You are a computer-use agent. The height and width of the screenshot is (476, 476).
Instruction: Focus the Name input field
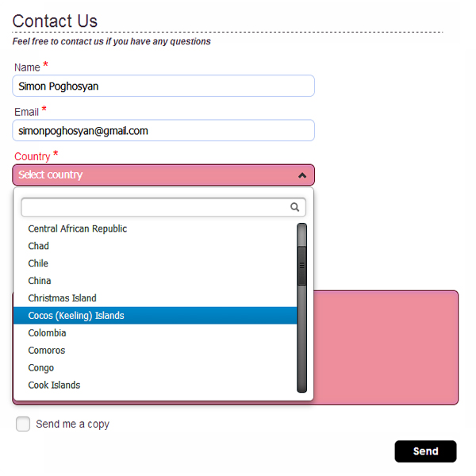pos(163,86)
